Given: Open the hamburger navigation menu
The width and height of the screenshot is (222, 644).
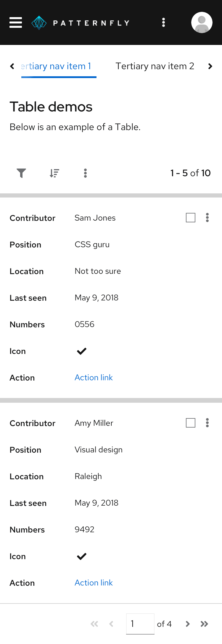Looking at the screenshot, I should coord(16,22).
